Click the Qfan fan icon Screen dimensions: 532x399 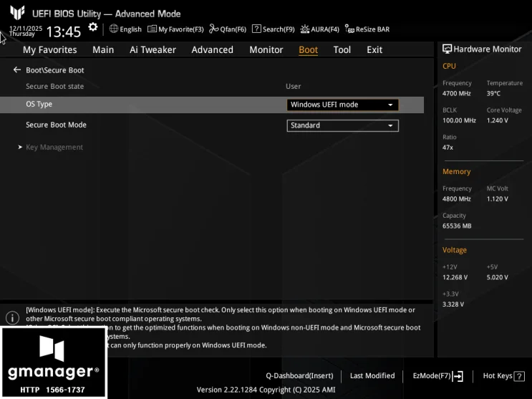(214, 29)
